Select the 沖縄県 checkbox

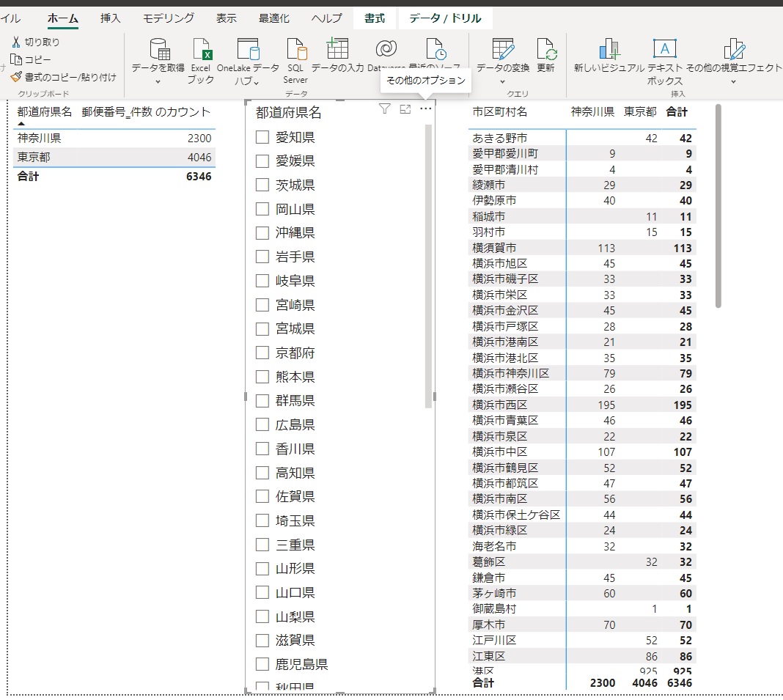coord(262,233)
